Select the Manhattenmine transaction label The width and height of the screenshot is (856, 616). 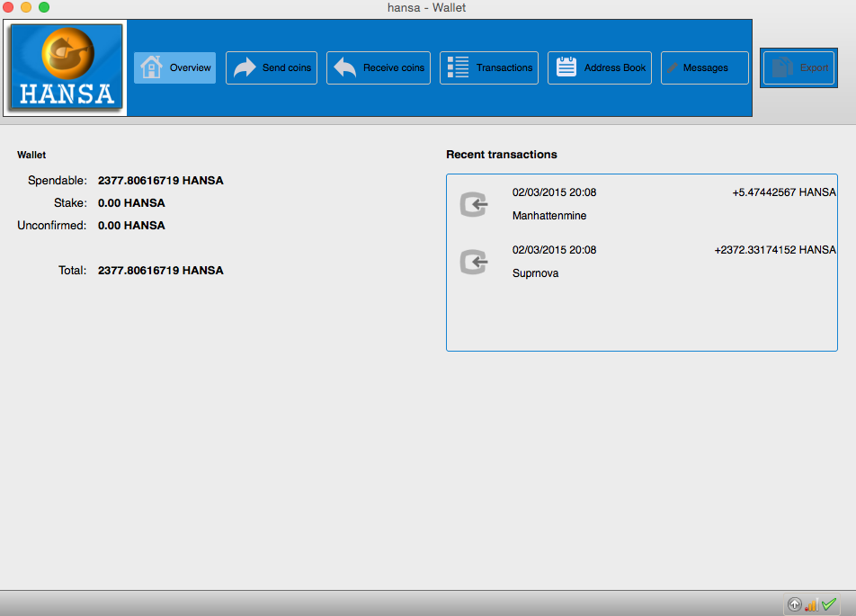point(549,216)
